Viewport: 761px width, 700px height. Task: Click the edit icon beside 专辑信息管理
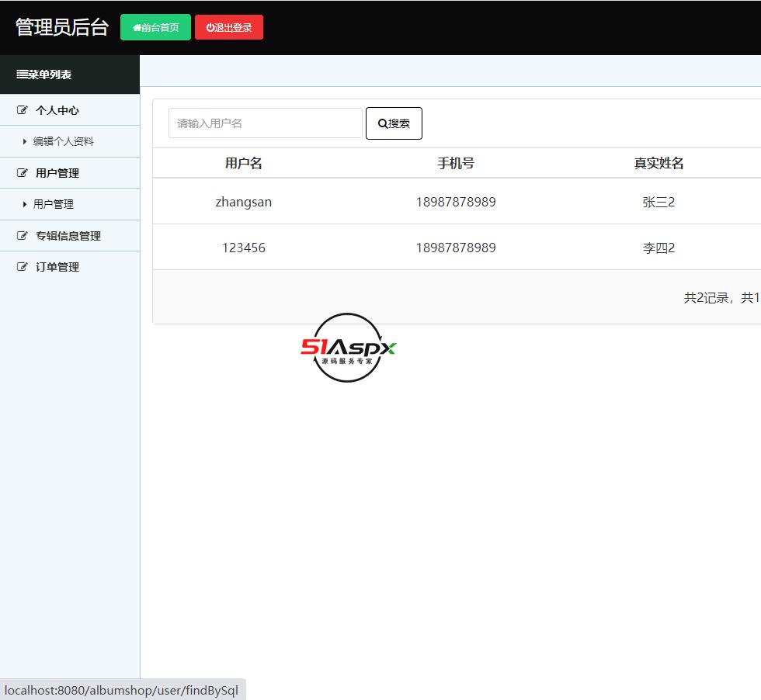click(x=23, y=236)
